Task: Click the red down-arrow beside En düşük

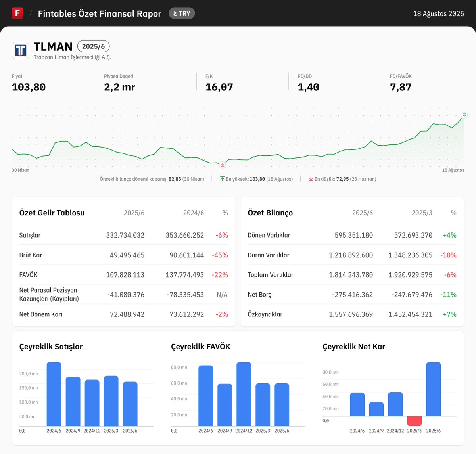Action: pyautogui.click(x=311, y=179)
